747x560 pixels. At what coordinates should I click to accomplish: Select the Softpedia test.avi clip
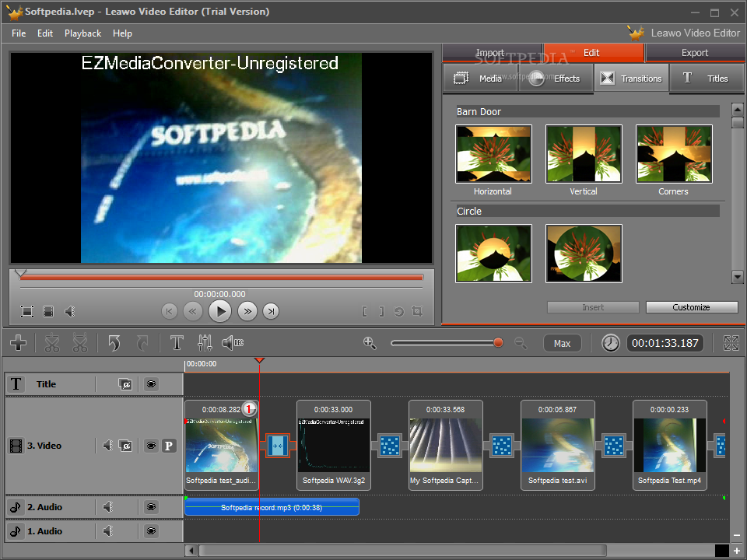[x=557, y=445]
